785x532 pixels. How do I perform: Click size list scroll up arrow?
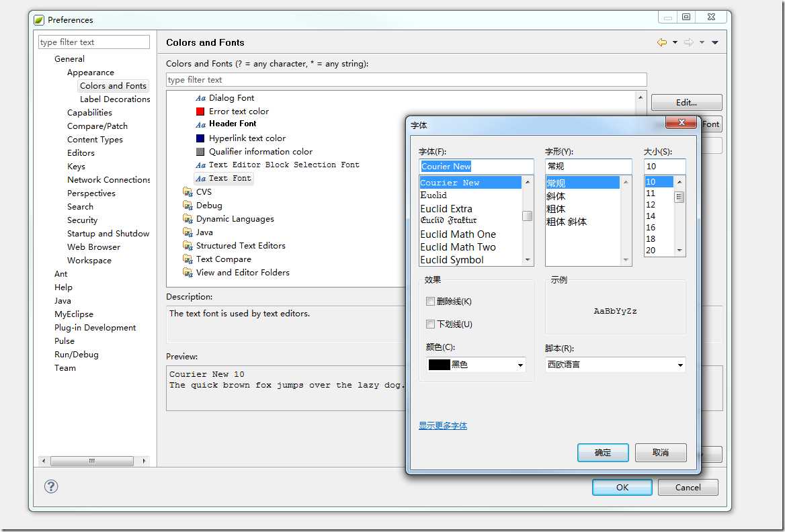coord(679,181)
